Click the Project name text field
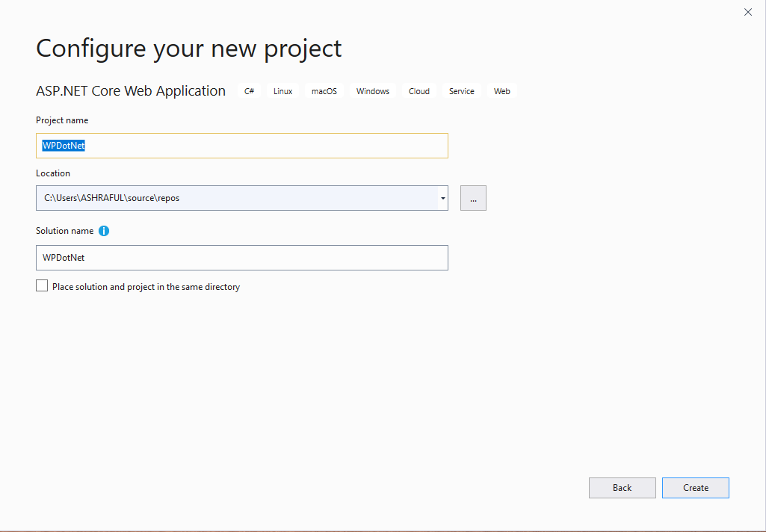766x532 pixels. click(x=241, y=146)
